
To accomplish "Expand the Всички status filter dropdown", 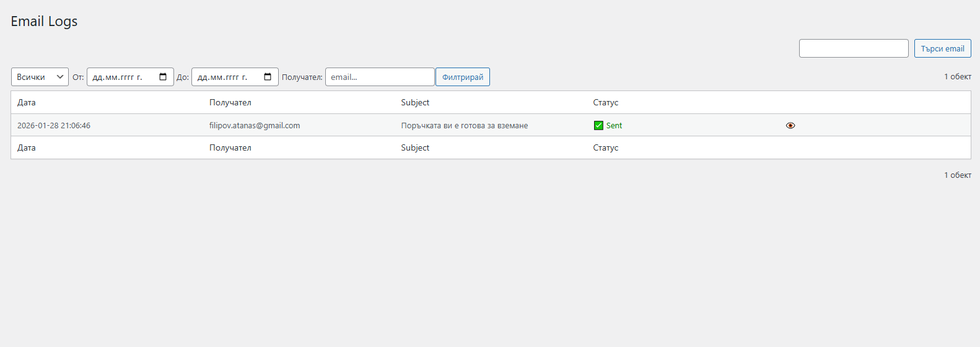I will click(x=40, y=77).
